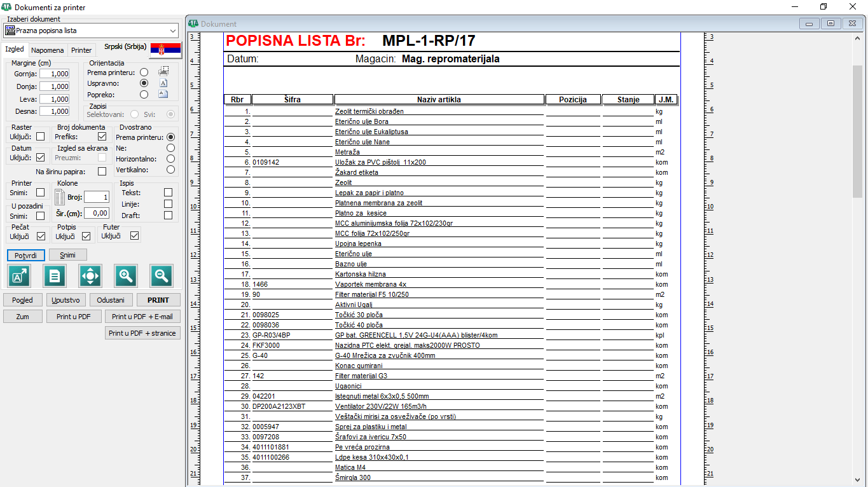Select Horizontalno two-sided radio option
This screenshot has height=487, width=868.
coord(170,158)
